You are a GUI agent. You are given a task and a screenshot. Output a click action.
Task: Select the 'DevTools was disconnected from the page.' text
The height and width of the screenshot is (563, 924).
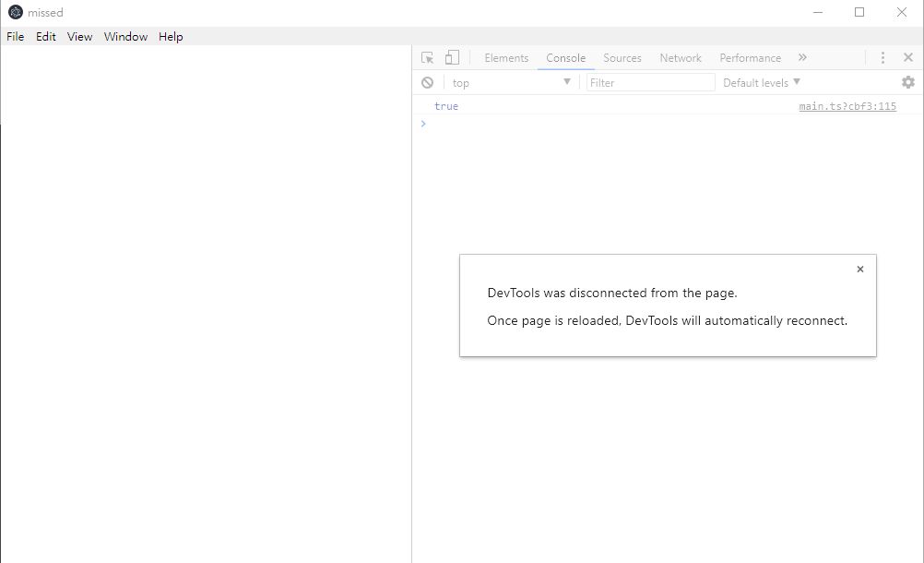click(612, 293)
